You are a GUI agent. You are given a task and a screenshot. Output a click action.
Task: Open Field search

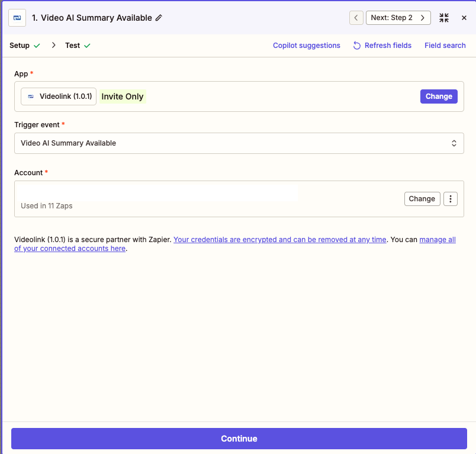tap(445, 46)
